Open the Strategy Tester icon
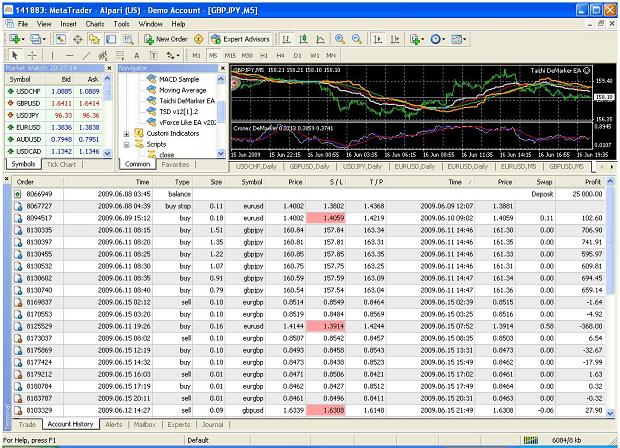The width and height of the screenshot is (620, 448). (x=128, y=39)
